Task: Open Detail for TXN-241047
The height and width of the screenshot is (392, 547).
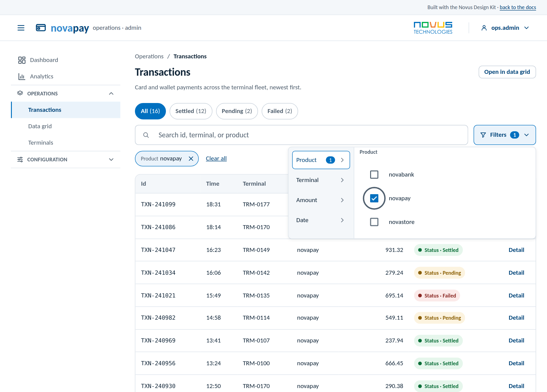Action: (x=516, y=250)
